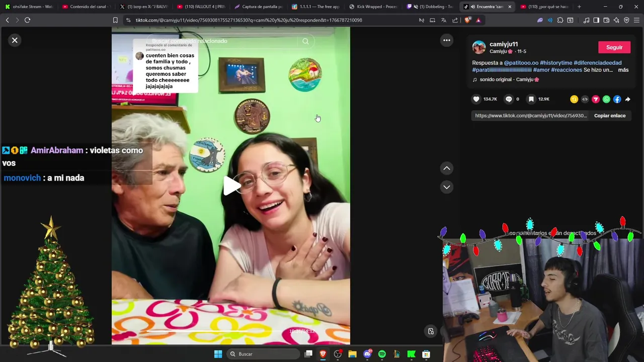Viewport: 644px width, 362px height.
Task: Open Microsoft Store from taskbar
Action: [426, 354]
